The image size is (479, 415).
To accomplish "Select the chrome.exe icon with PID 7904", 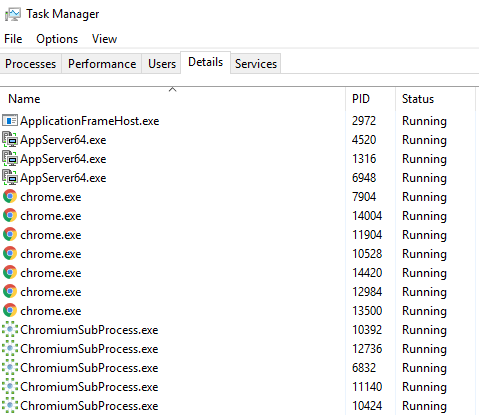I will point(10,196).
